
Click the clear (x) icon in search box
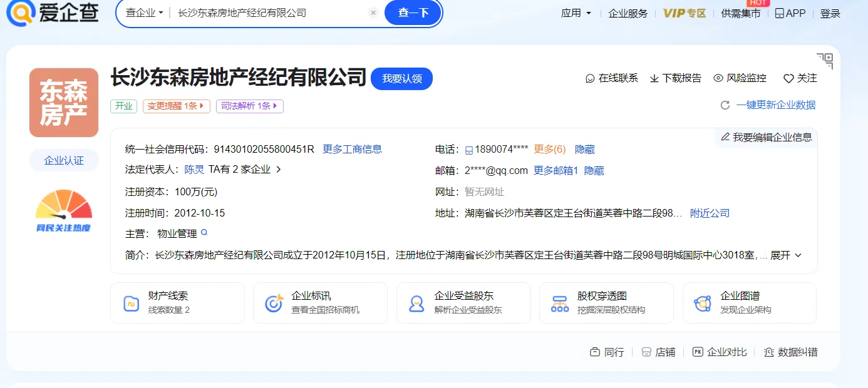(x=373, y=13)
